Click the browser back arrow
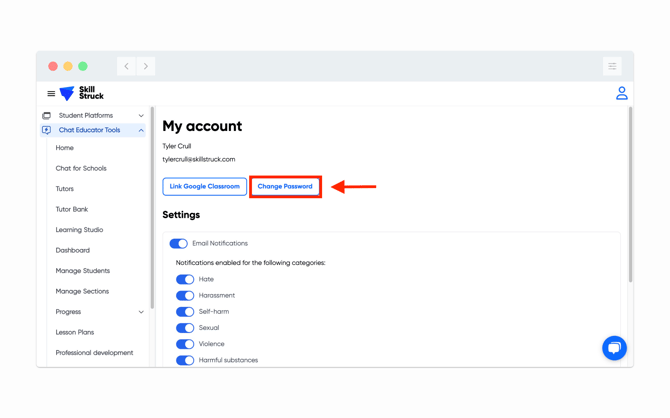This screenshot has height=418, width=670. (x=127, y=66)
